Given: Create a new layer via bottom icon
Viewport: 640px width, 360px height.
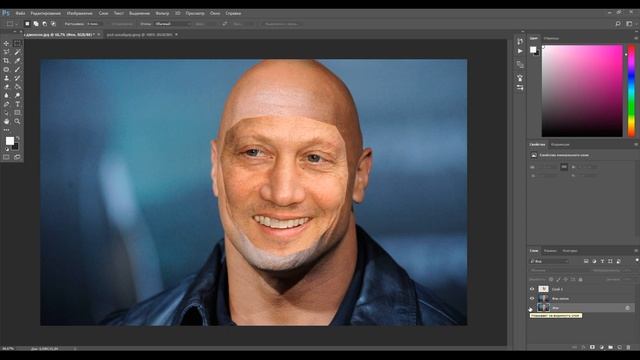Looking at the screenshot, I should pyautogui.click(x=619, y=347).
